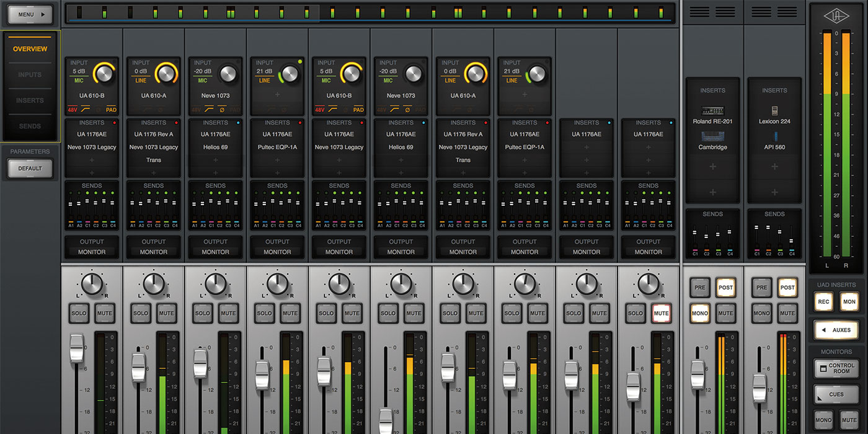
Task: Click the -20 dB gain value on channel 3
Action: point(203,71)
